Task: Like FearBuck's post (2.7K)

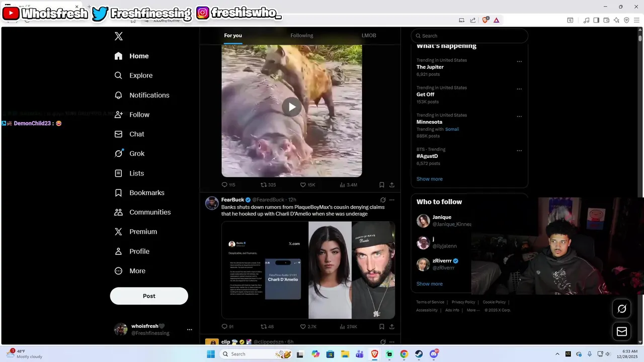Action: point(308,326)
